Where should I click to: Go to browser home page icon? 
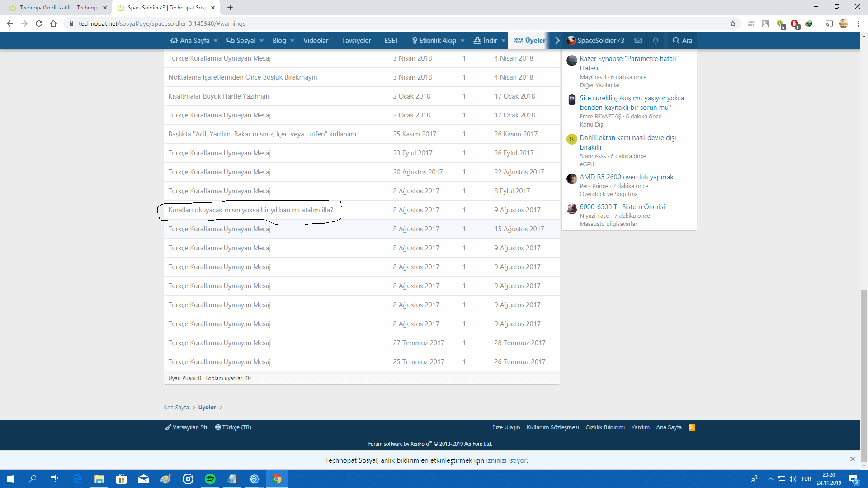click(x=53, y=23)
